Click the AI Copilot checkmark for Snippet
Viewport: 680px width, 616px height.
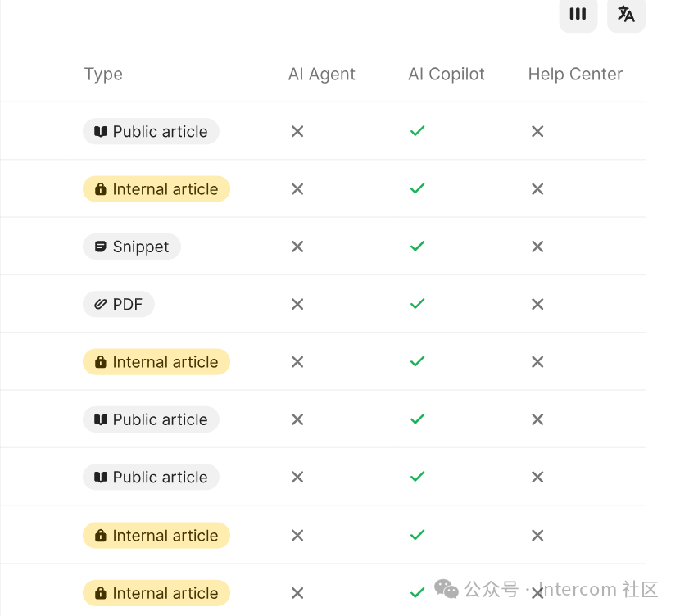[417, 247]
